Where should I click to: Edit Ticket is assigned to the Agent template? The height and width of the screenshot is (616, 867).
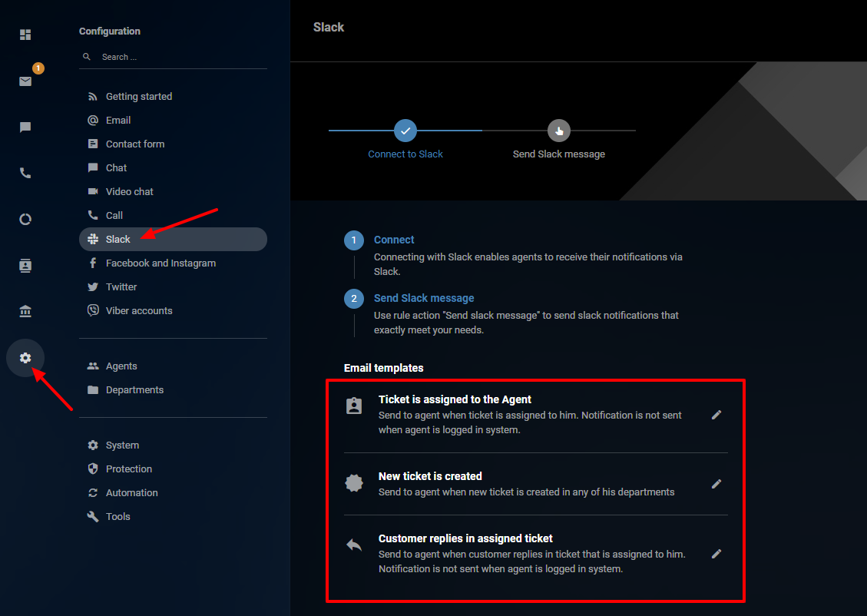(716, 415)
